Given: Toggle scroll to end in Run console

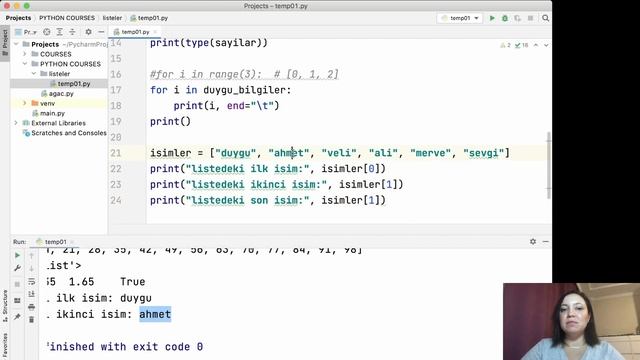Looking at the screenshot, I should point(31,294).
